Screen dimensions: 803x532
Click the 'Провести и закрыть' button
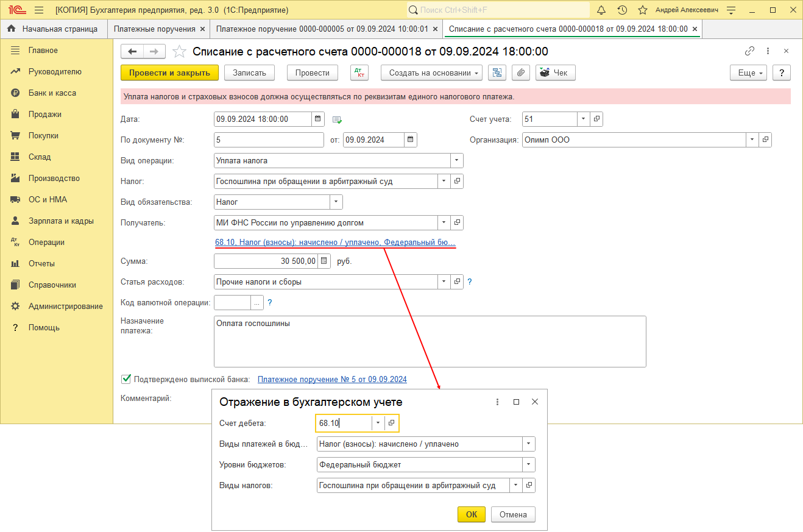point(169,73)
